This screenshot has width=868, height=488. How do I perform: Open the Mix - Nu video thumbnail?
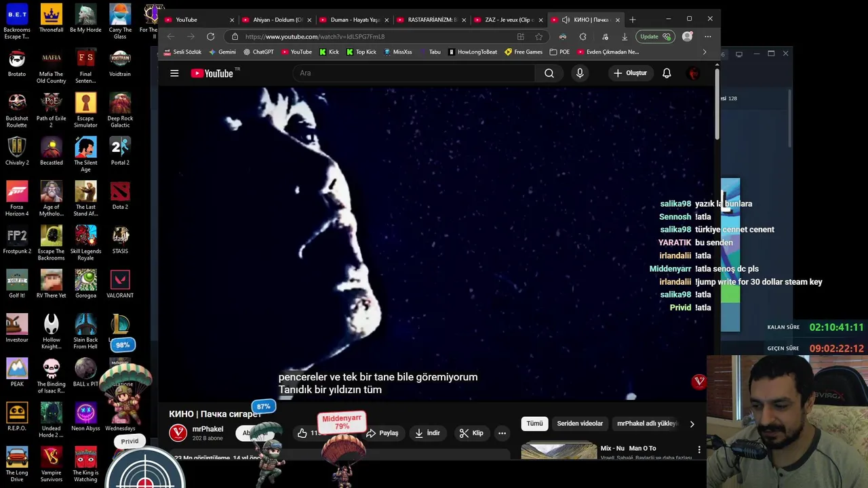[559, 451]
